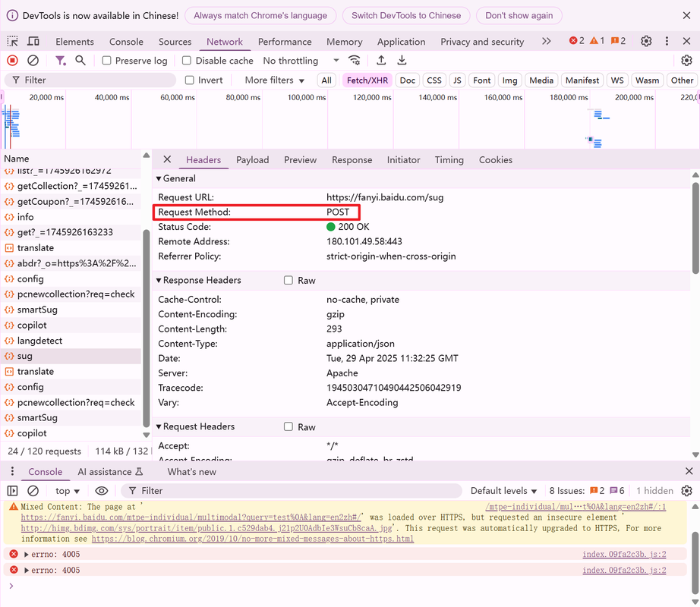The image size is (700, 607).
Task: Enable the Disable cache checkbox
Action: (x=187, y=60)
